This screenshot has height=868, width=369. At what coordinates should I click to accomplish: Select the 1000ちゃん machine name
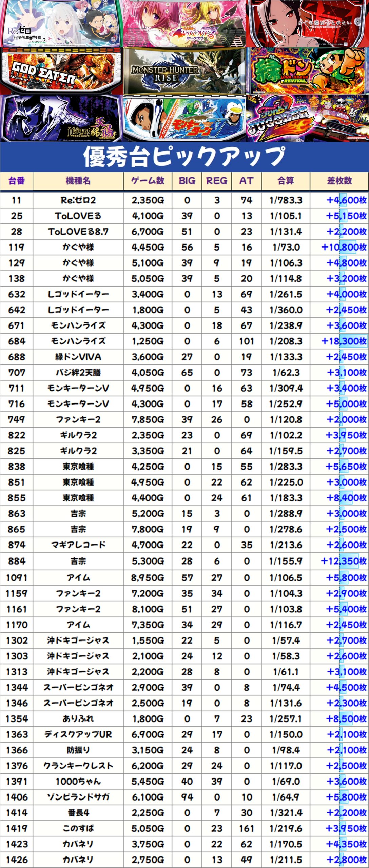click(x=78, y=781)
